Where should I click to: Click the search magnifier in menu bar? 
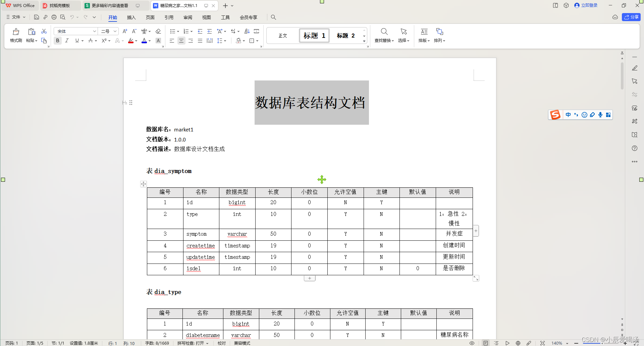click(273, 17)
